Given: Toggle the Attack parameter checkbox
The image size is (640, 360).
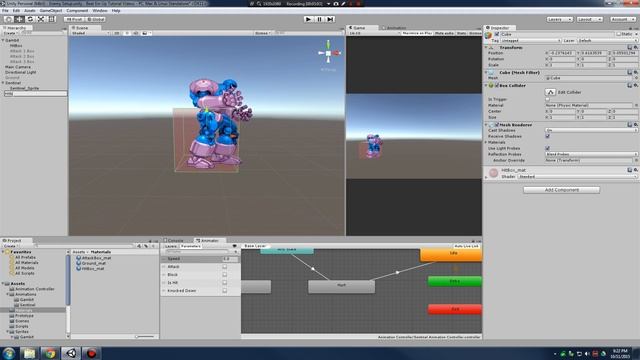Looking at the screenshot, I should click(224, 267).
